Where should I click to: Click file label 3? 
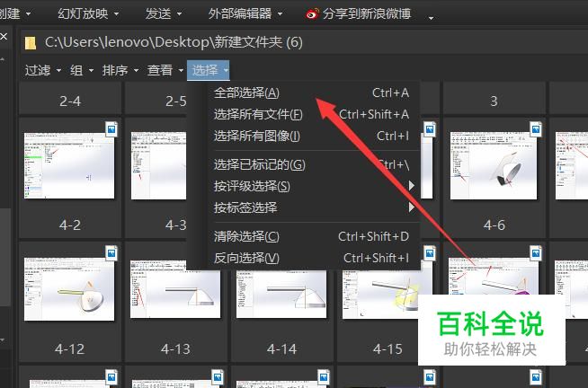[x=494, y=101]
